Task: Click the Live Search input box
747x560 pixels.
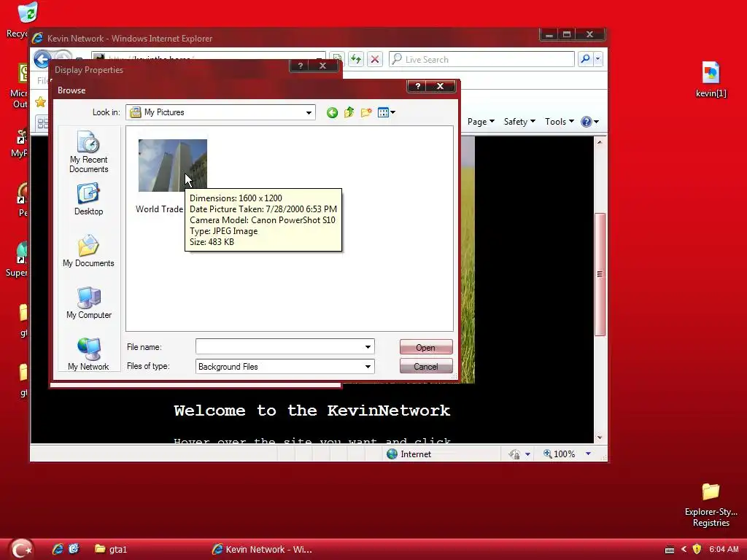Action: click(481, 60)
